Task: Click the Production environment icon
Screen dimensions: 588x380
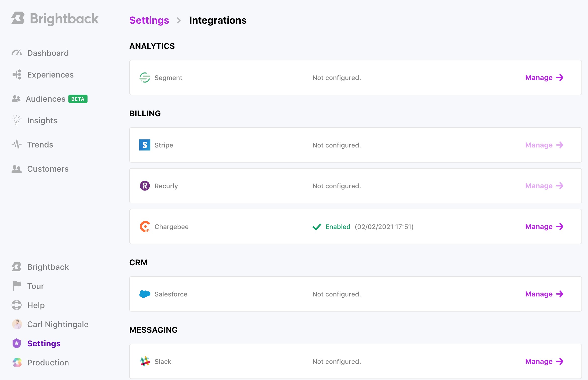Action: 17,362
